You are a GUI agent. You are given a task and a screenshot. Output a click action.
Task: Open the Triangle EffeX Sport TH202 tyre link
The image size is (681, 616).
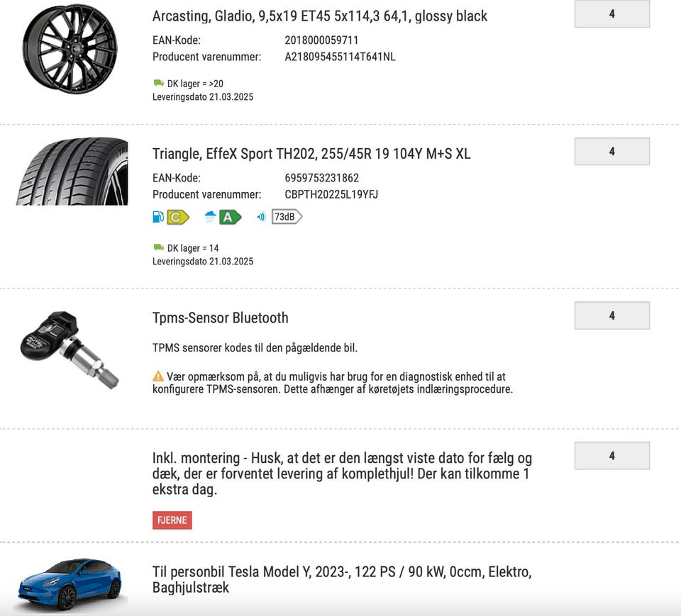[311, 153]
